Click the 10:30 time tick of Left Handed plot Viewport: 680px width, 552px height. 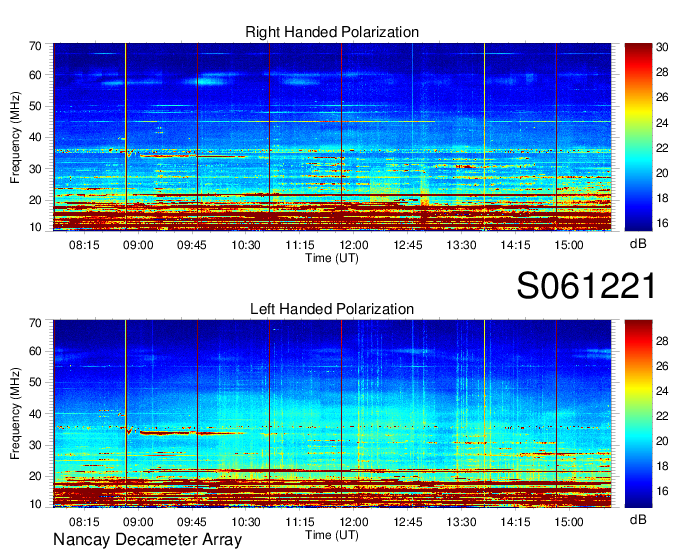pos(246,522)
